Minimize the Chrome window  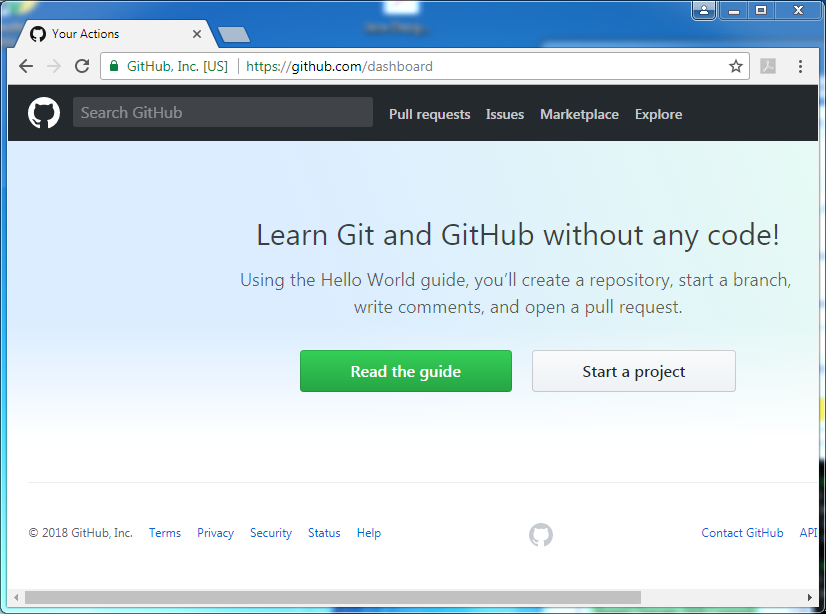tap(734, 10)
